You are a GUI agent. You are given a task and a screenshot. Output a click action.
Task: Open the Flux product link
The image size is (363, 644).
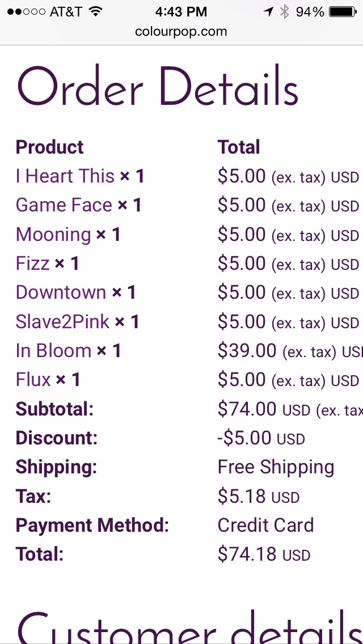(x=33, y=379)
